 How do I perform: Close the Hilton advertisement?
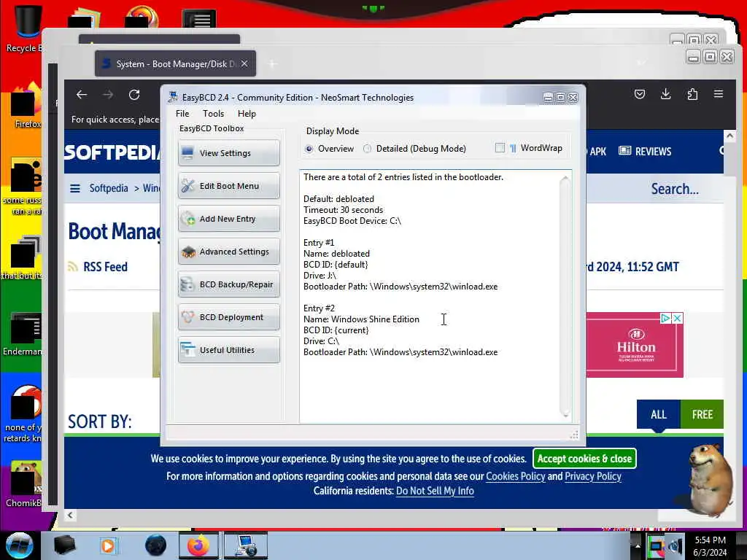tap(678, 318)
